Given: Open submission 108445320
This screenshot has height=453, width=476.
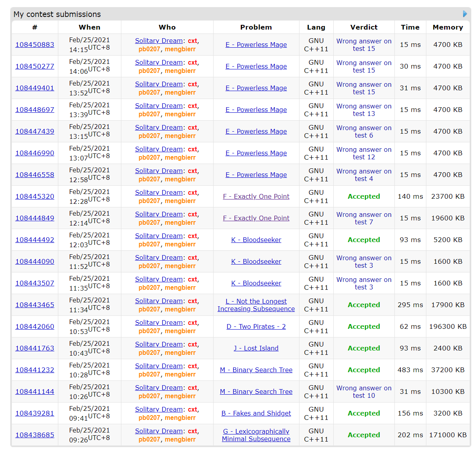Looking at the screenshot, I should click(35, 196).
